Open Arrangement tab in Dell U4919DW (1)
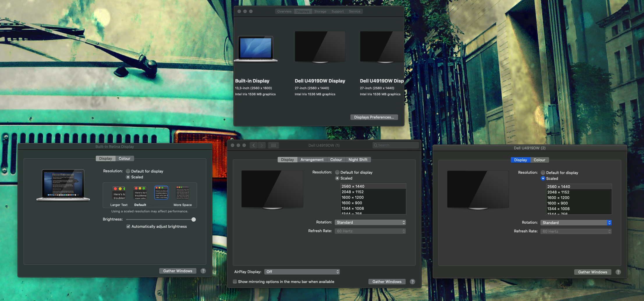The image size is (644, 301). (312, 160)
